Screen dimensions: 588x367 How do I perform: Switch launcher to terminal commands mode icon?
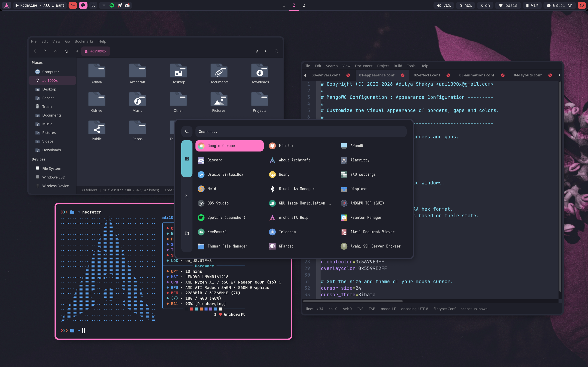(187, 196)
